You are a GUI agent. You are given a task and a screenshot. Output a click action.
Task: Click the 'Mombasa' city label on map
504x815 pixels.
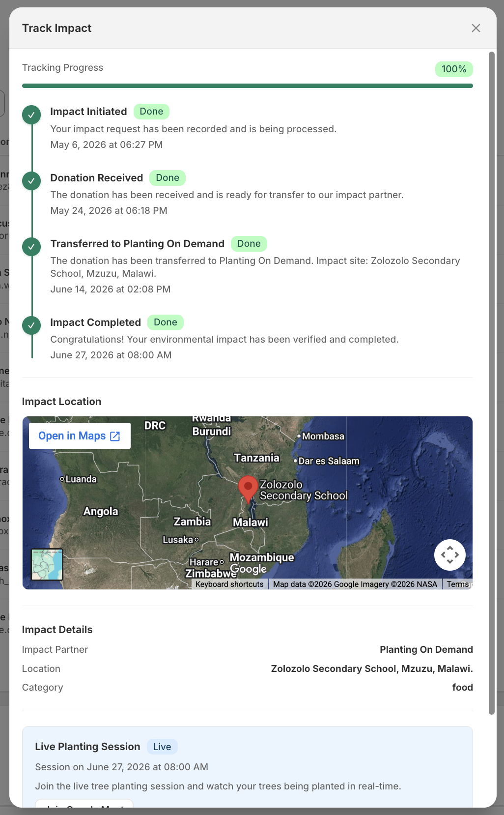[323, 436]
